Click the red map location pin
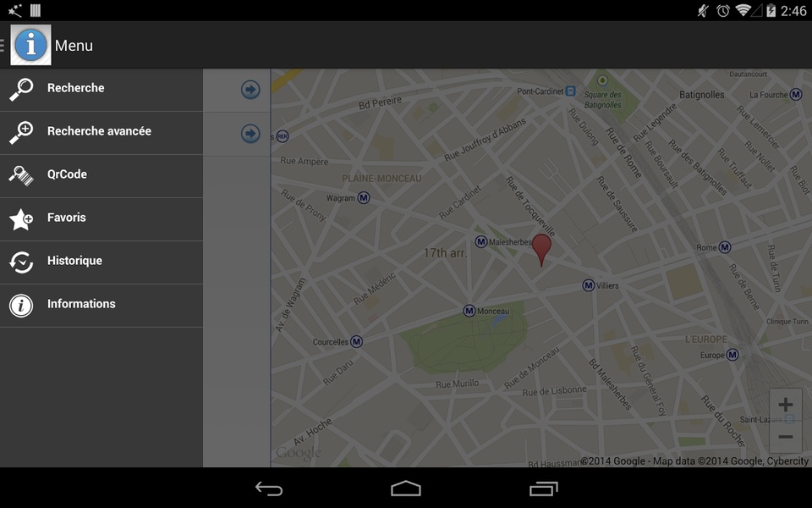Image resolution: width=812 pixels, height=508 pixels. [x=541, y=250]
